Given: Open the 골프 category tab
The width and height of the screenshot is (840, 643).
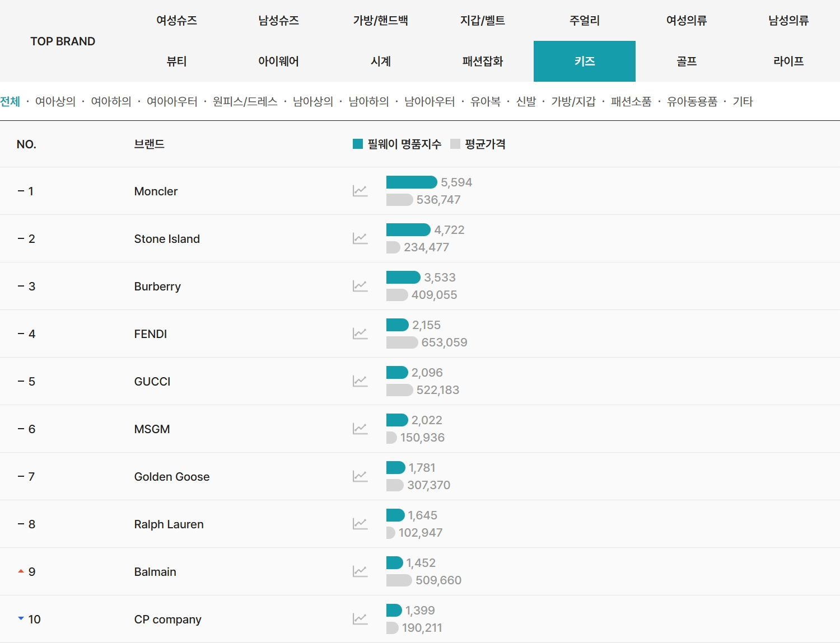Looking at the screenshot, I should [x=687, y=62].
